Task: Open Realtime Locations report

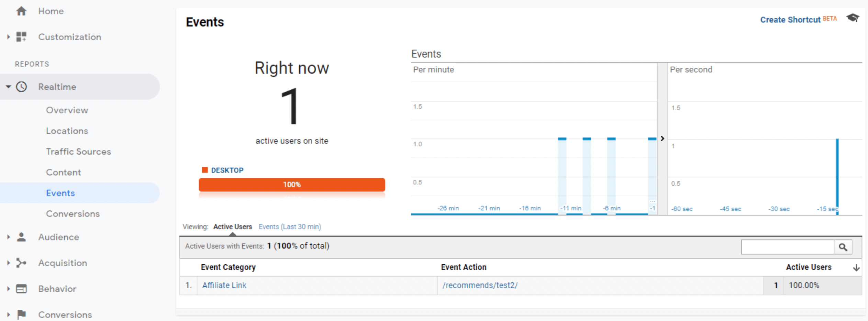Action: point(67,131)
